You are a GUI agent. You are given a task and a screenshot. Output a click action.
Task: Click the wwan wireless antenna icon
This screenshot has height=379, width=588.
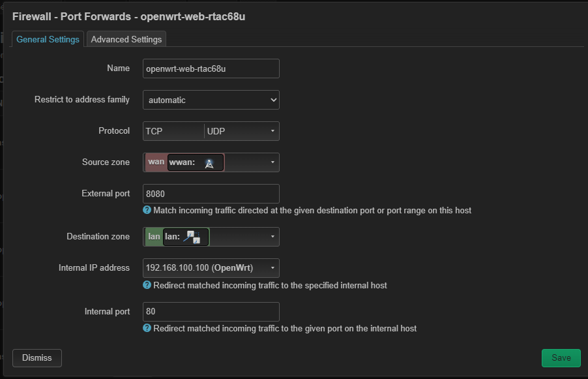point(209,163)
